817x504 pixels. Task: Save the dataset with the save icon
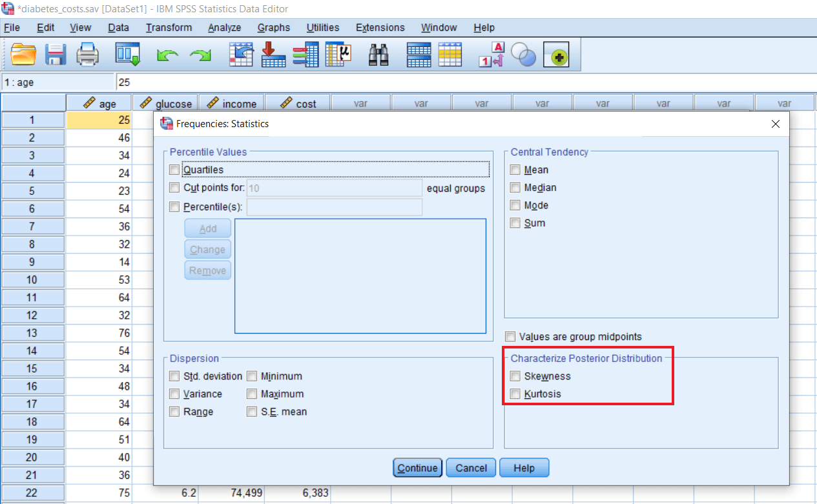click(56, 55)
